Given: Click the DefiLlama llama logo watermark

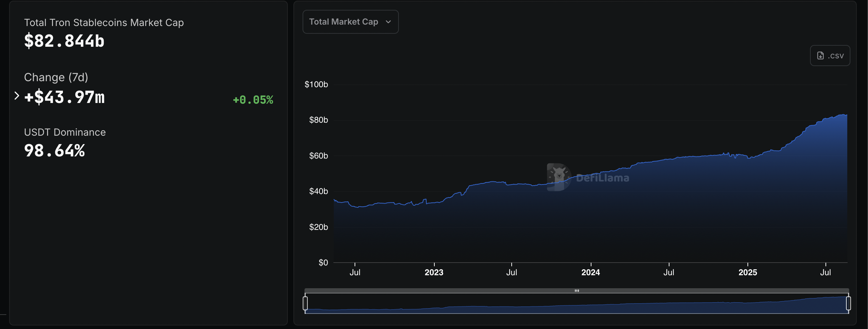Looking at the screenshot, I should (x=559, y=177).
